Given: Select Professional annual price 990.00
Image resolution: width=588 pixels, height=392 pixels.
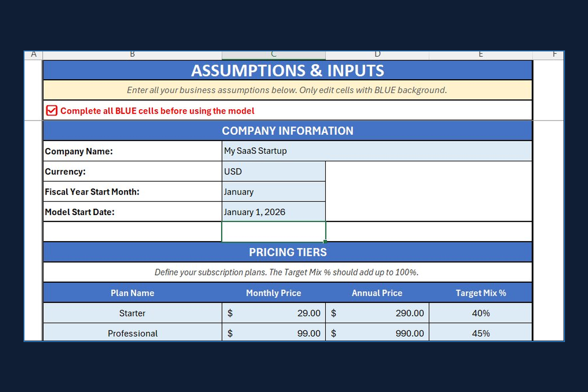Looking at the screenshot, I should pyautogui.click(x=377, y=333).
